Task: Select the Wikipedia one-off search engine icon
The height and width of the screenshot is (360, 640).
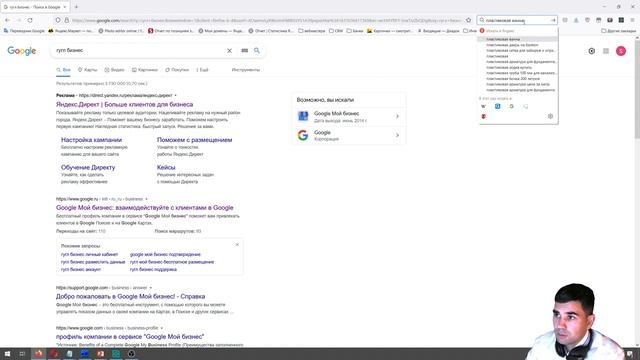Action: (x=484, y=106)
